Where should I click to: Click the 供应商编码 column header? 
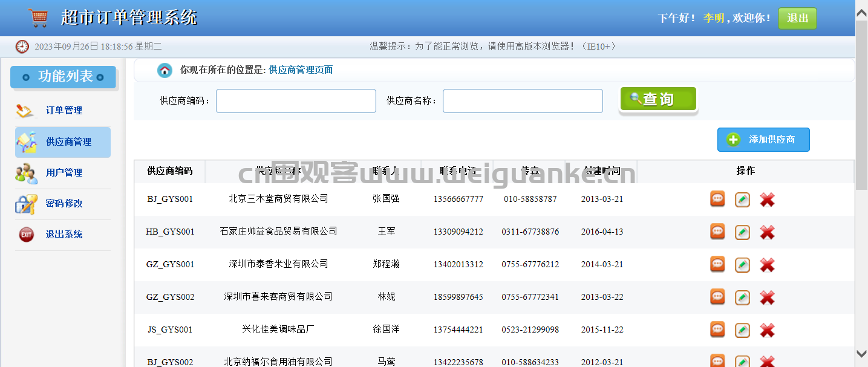click(x=170, y=171)
